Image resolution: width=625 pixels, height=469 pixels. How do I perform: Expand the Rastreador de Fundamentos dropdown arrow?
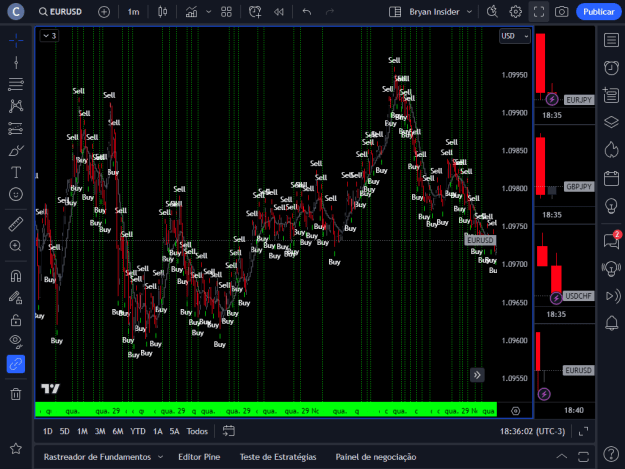pos(160,457)
